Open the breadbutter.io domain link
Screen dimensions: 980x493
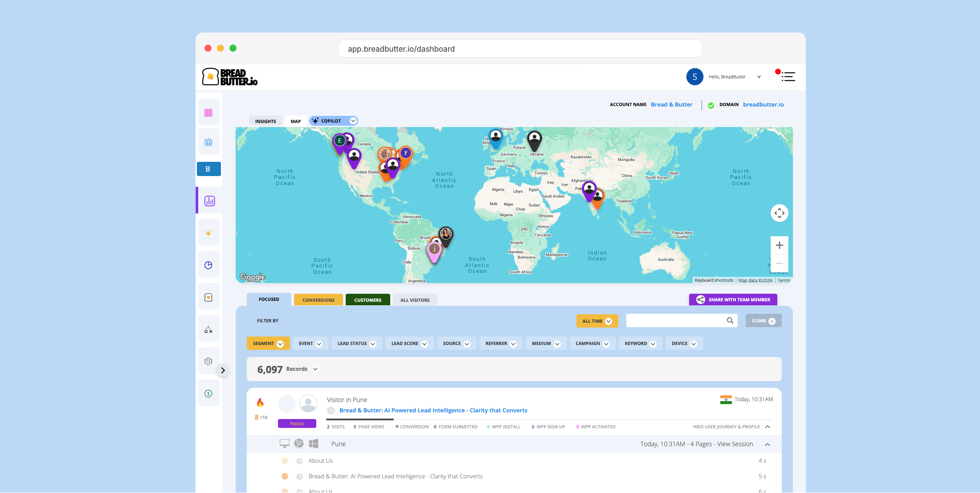click(x=763, y=105)
